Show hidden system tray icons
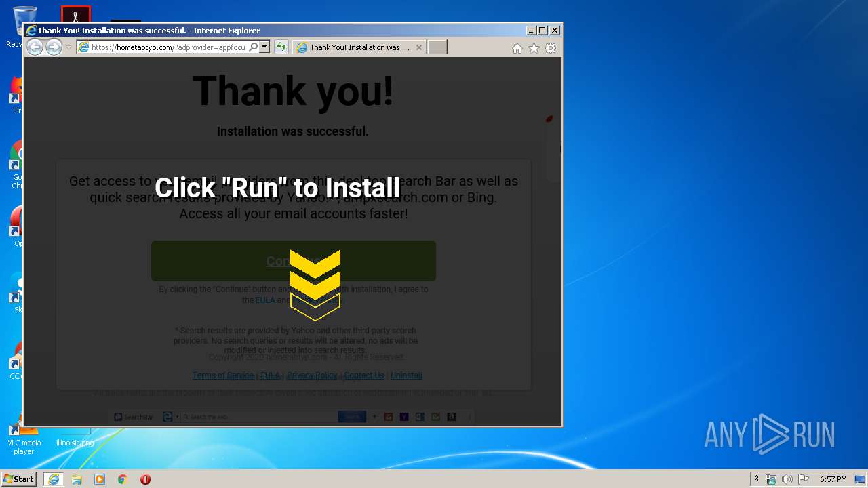Image resolution: width=868 pixels, height=488 pixels. 756,479
